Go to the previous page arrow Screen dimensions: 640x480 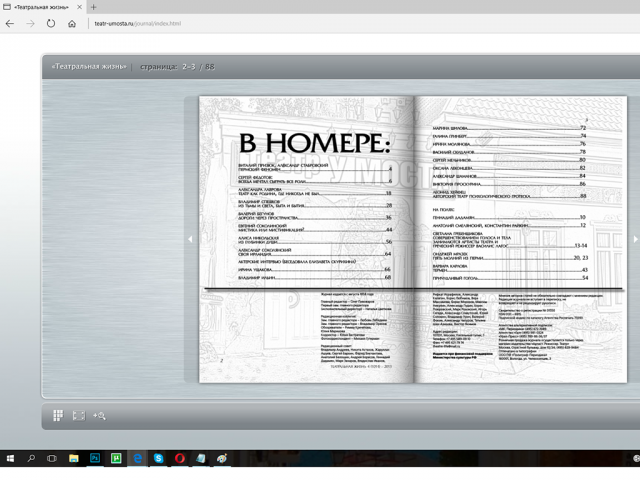coord(190,239)
